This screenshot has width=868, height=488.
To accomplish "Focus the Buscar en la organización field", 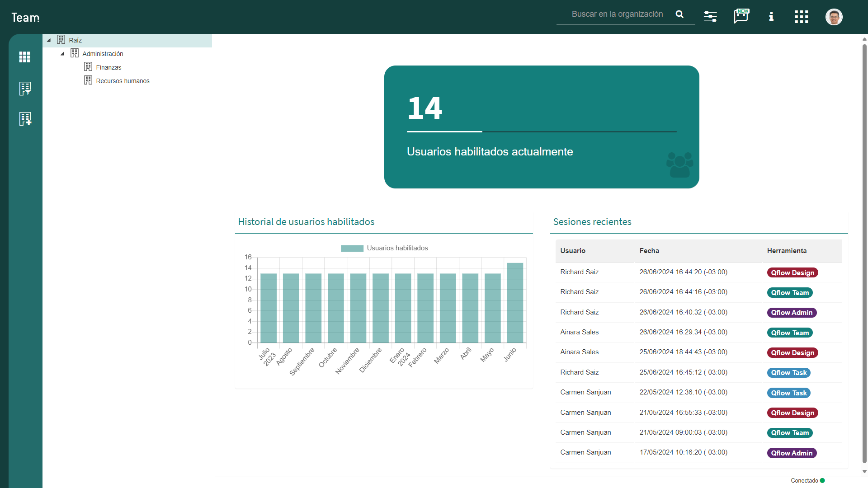I will 617,14.
